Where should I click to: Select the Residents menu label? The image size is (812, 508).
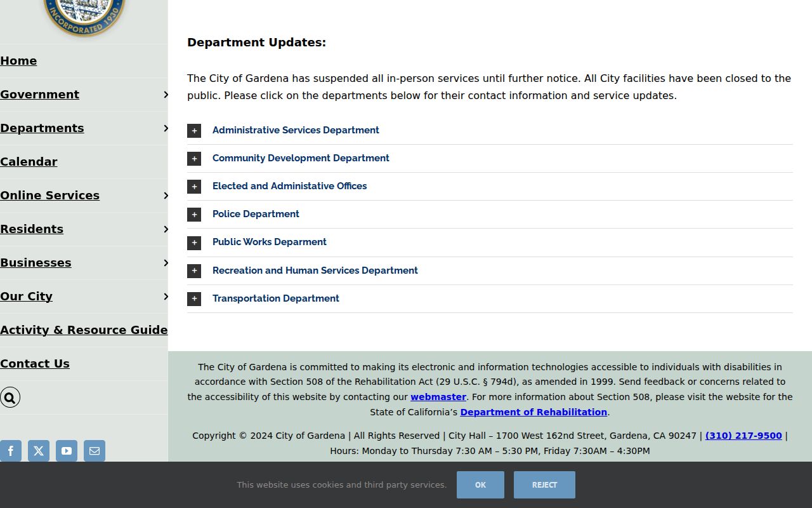[32, 229]
